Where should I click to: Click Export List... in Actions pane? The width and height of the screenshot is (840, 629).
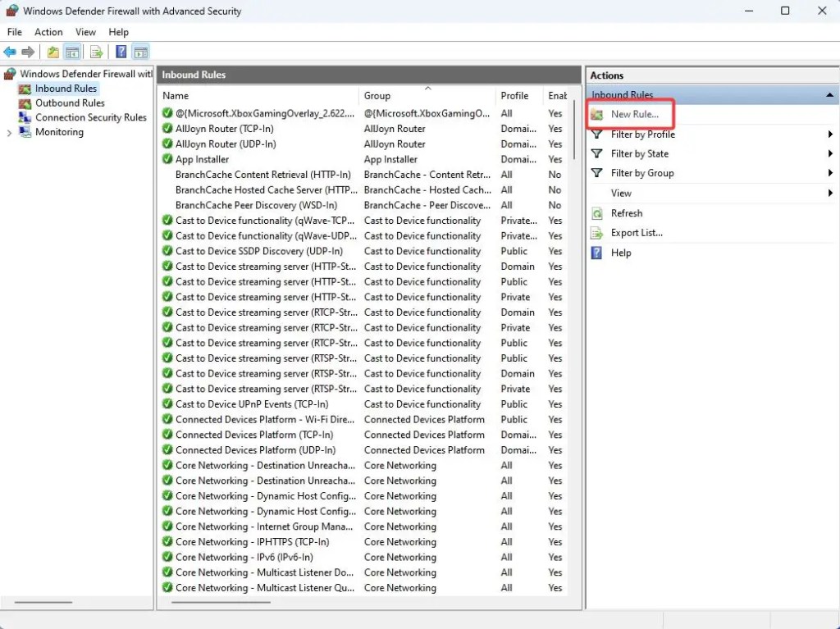[637, 233]
